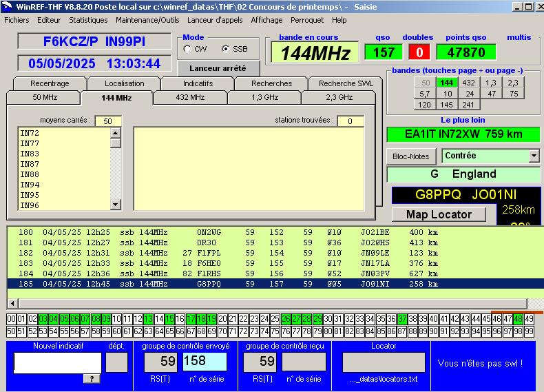544x392 pixels.
Task: Select log row 184 F1RHS
Action: 275,274
